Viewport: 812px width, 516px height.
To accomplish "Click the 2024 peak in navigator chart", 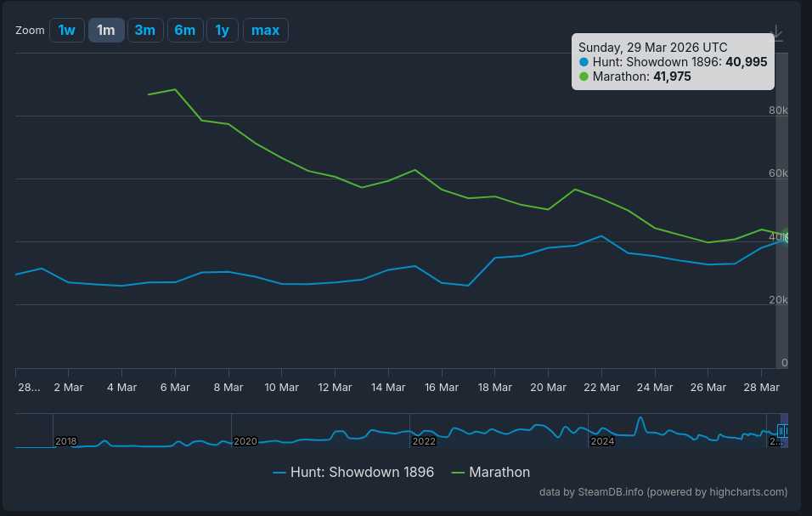I will [640, 418].
